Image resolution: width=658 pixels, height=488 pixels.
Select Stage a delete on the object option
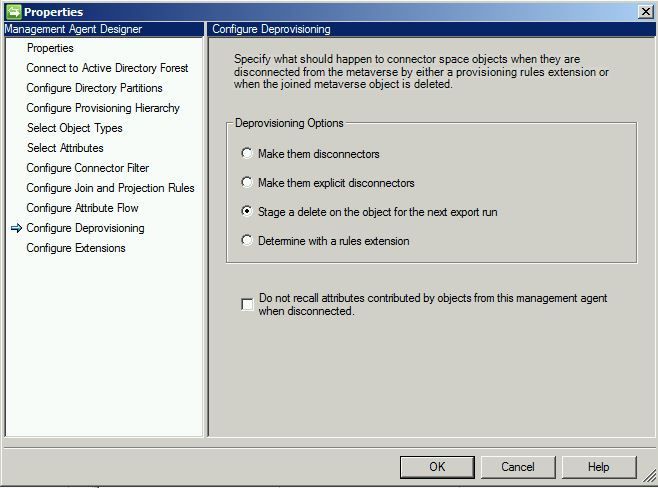click(247, 211)
